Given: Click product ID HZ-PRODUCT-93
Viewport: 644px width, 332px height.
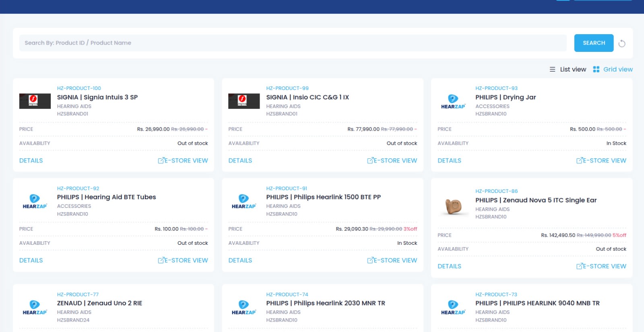Looking at the screenshot, I should click(496, 88).
